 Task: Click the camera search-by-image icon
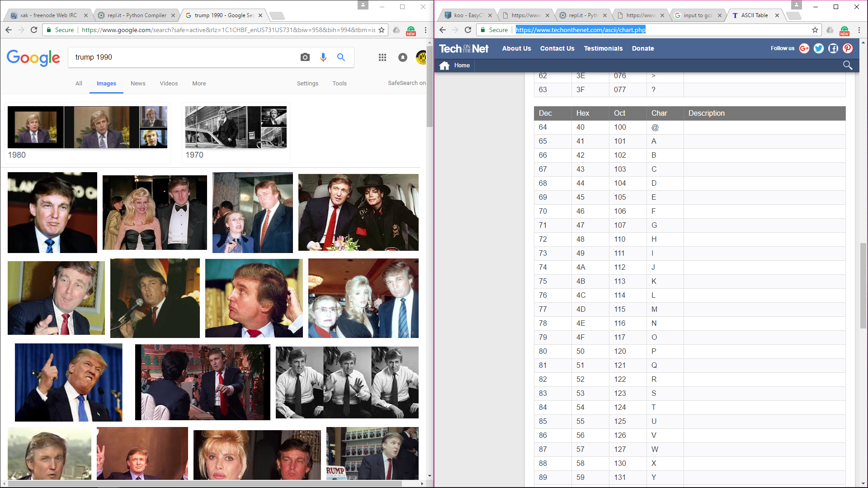click(305, 57)
